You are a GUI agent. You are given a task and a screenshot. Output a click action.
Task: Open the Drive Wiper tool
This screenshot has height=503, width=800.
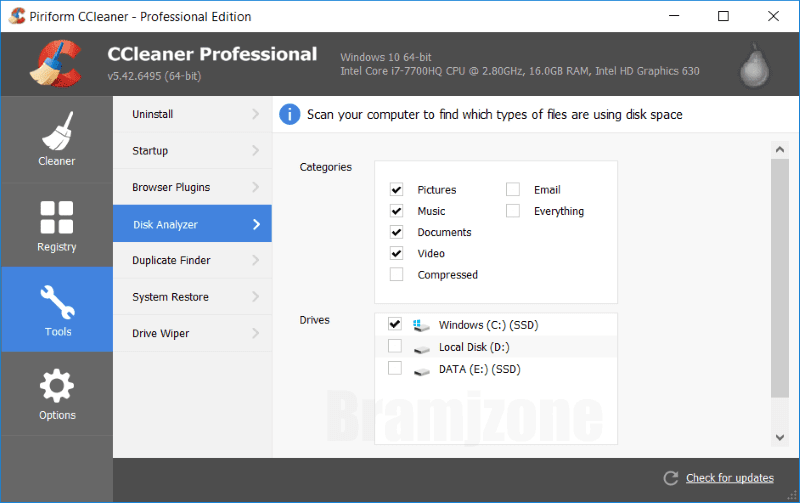click(x=192, y=333)
